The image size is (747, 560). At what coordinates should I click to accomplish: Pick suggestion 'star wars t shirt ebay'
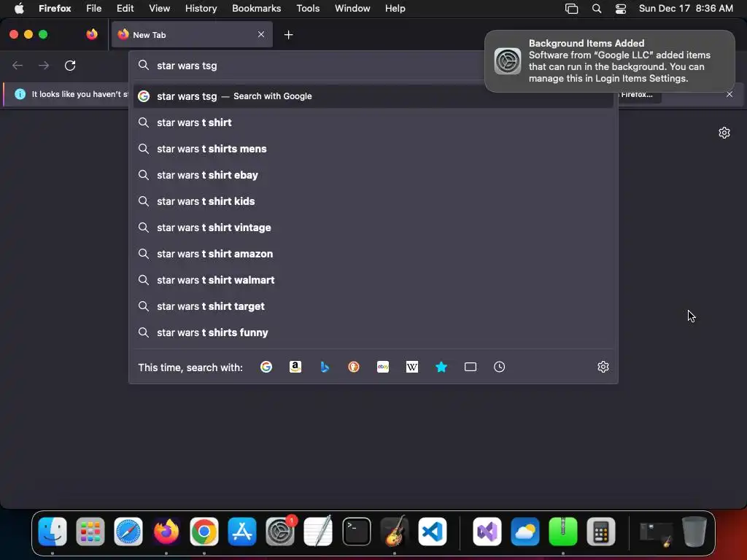[373, 175]
